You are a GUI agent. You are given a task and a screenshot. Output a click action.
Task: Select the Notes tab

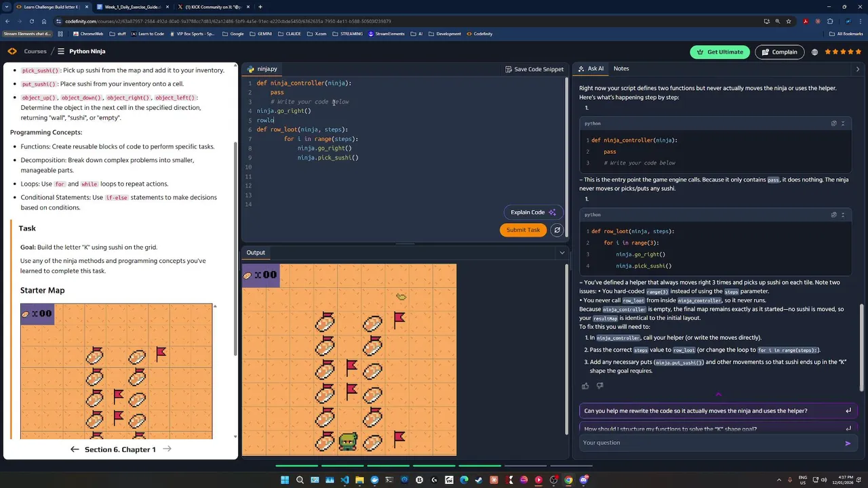[621, 68]
